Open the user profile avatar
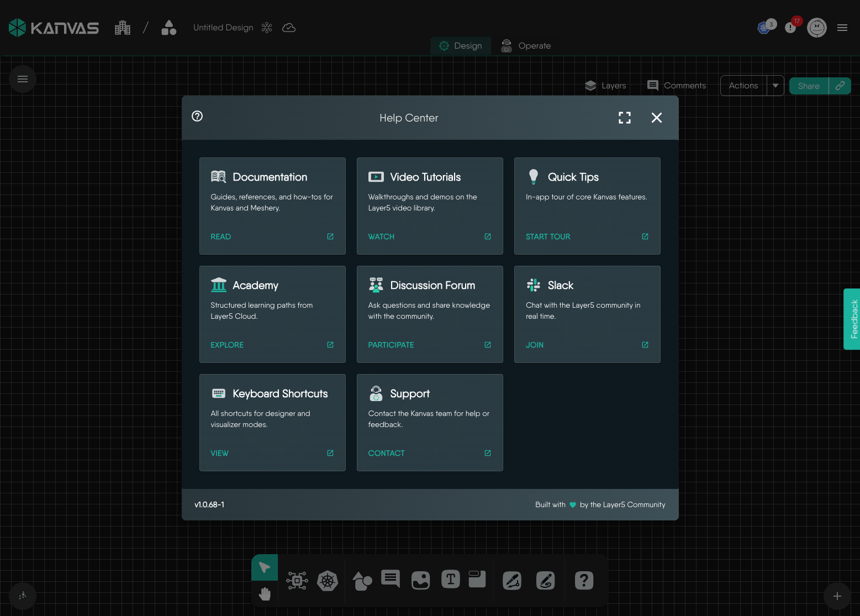The height and width of the screenshot is (616, 860). (x=817, y=28)
